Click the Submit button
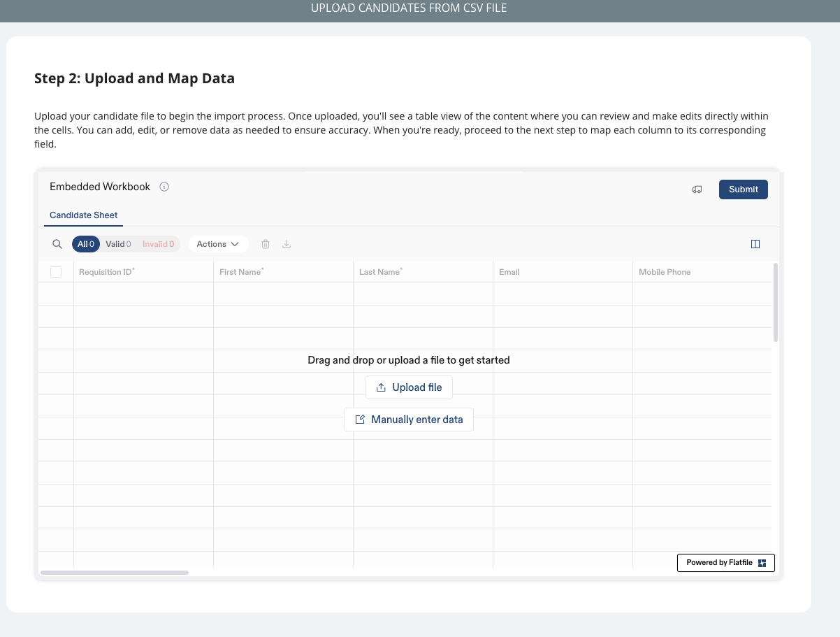 (x=744, y=189)
